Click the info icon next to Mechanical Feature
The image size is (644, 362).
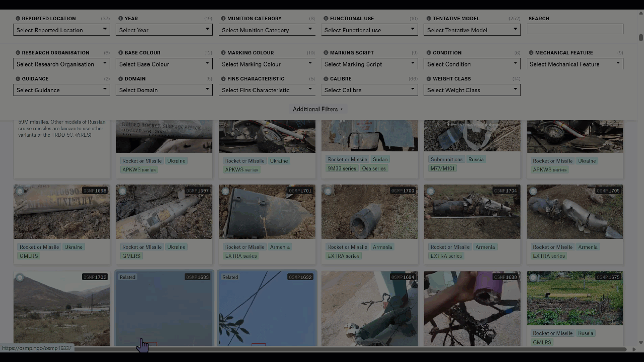coord(531,53)
